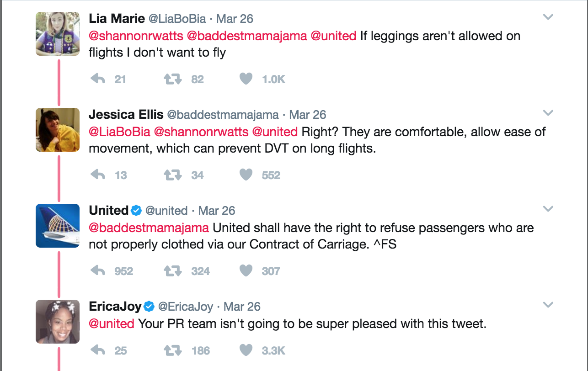This screenshot has width=588, height=371.
Task: Open Jessica Ellis's profile name link
Action: pos(125,114)
